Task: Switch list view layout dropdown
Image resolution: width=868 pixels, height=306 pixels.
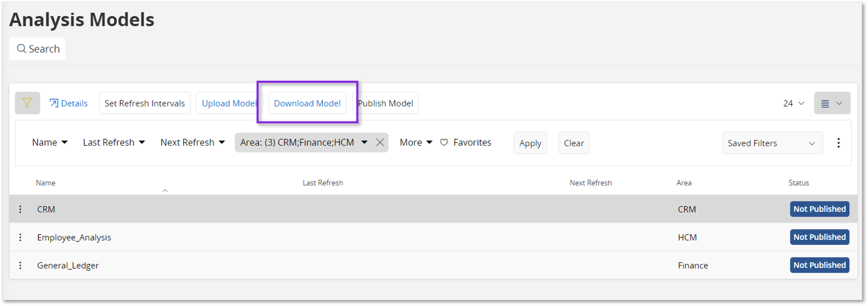Action: (832, 103)
